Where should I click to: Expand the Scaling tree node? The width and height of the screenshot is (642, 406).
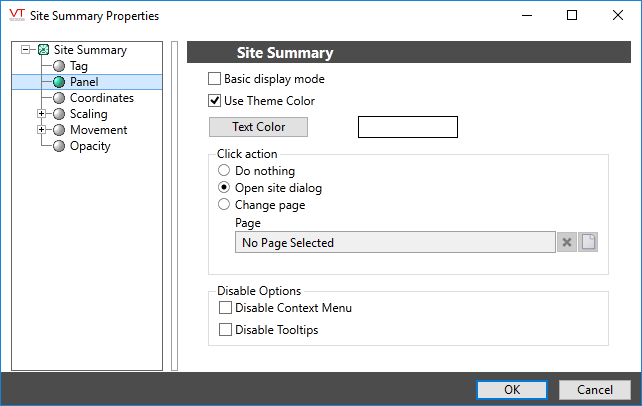pyautogui.click(x=41, y=114)
